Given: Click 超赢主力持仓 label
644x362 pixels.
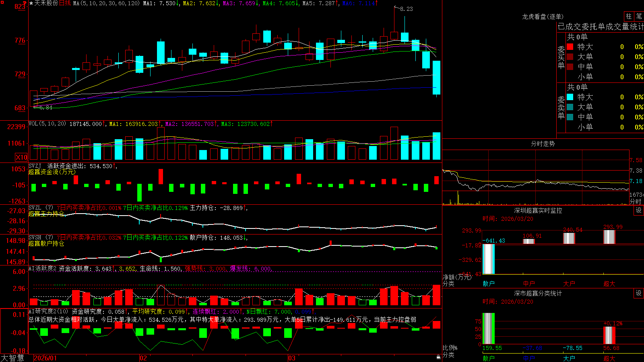Looking at the screenshot, I should click(46, 214).
